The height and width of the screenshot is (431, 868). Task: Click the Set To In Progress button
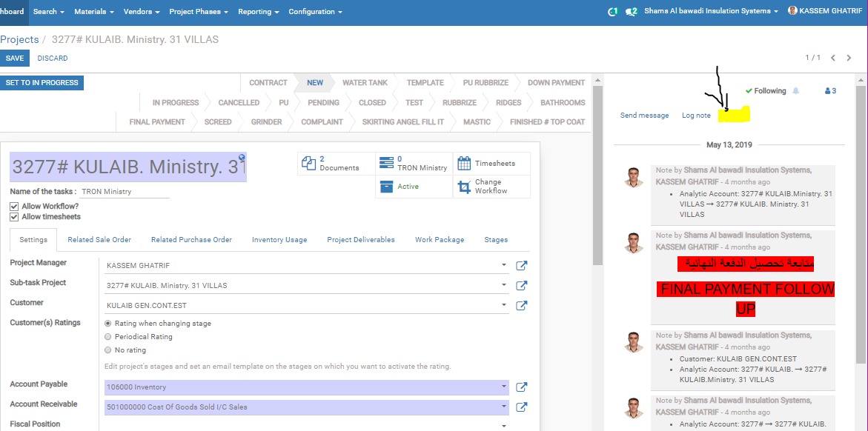click(42, 83)
